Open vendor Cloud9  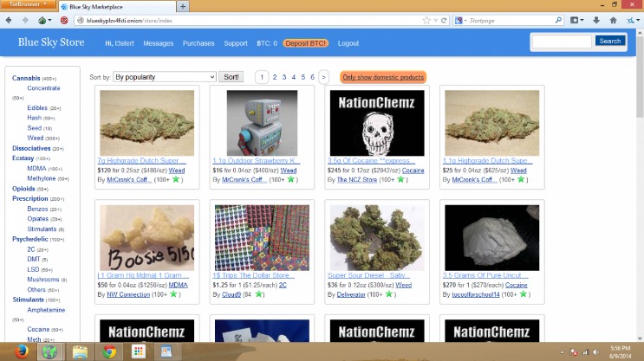click(231, 294)
